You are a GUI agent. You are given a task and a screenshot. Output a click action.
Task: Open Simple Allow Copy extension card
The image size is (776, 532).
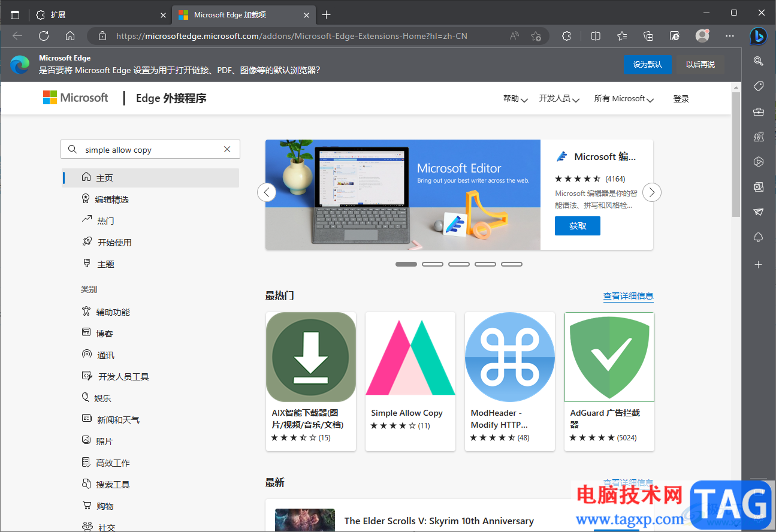pyautogui.click(x=410, y=382)
